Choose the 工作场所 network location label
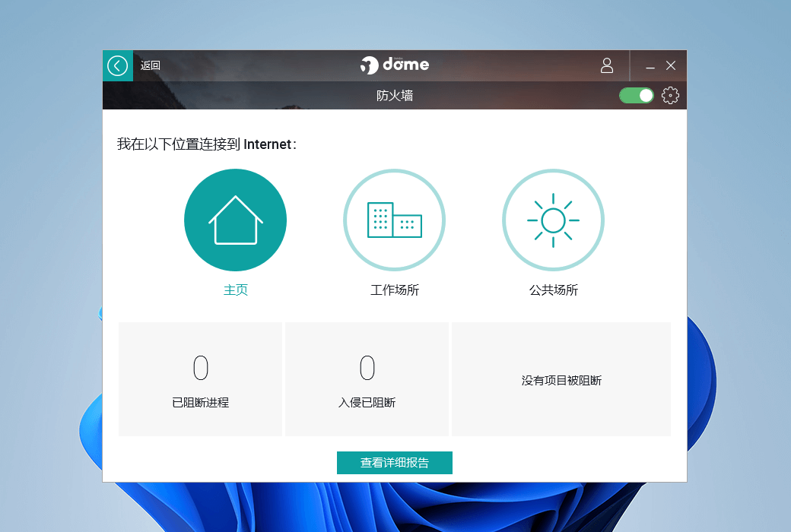This screenshot has height=532, width=791. tap(394, 290)
